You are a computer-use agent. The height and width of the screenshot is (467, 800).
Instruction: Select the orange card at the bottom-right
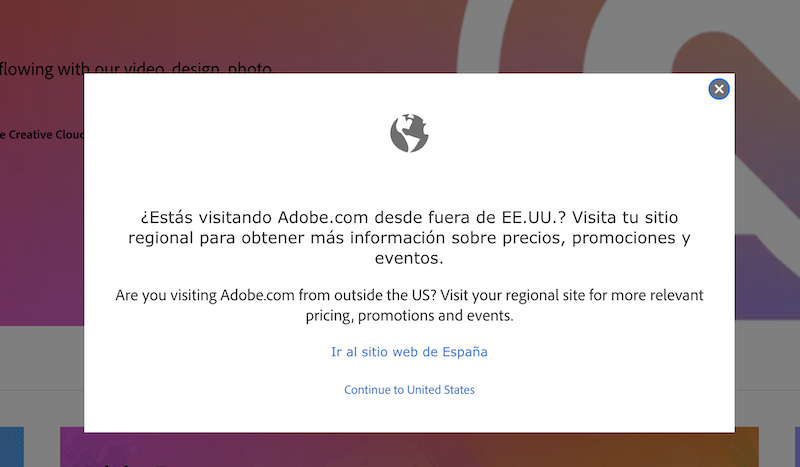(747, 447)
